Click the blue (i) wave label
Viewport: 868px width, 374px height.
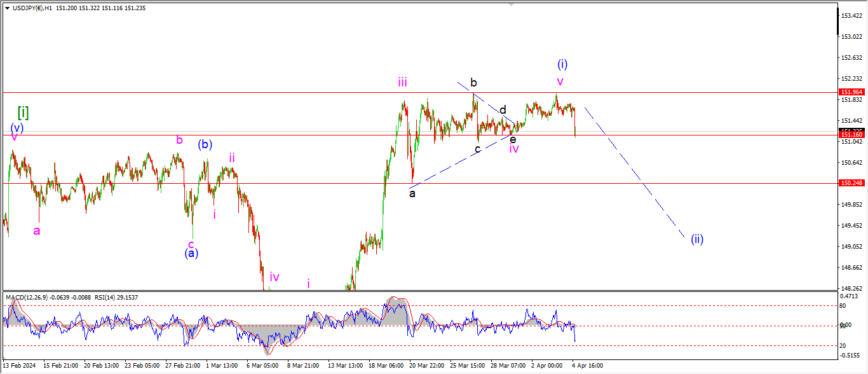click(x=562, y=64)
